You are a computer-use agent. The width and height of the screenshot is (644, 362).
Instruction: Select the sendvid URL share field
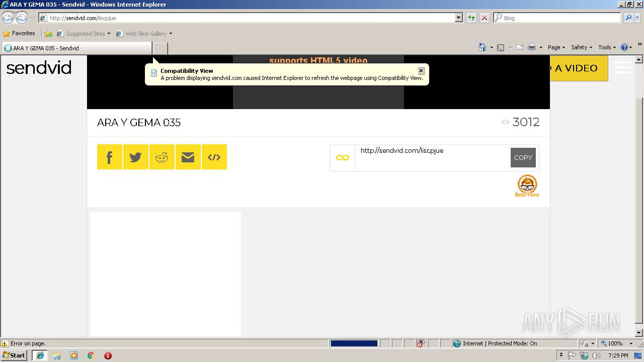(433, 157)
